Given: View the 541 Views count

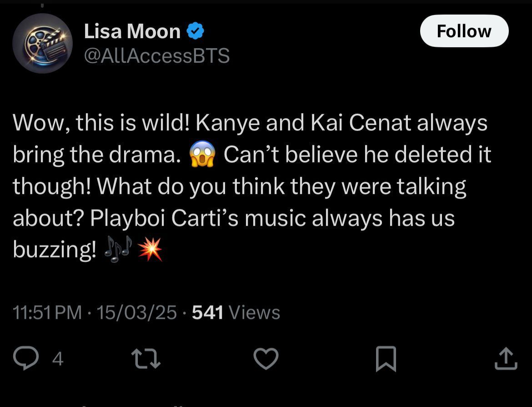Looking at the screenshot, I should pyautogui.click(x=236, y=312).
